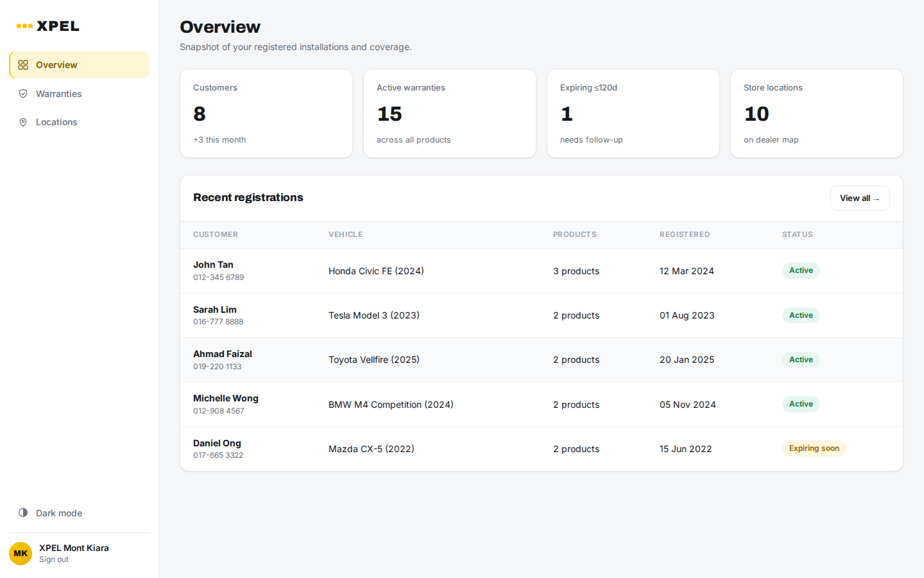Open the Overview menu item

pyautogui.click(x=80, y=65)
